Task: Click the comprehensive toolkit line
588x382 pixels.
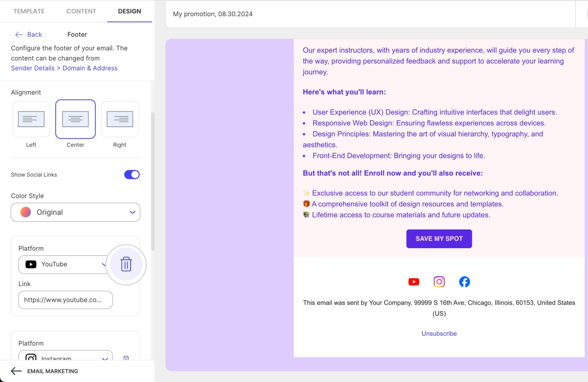Action: [x=403, y=204]
